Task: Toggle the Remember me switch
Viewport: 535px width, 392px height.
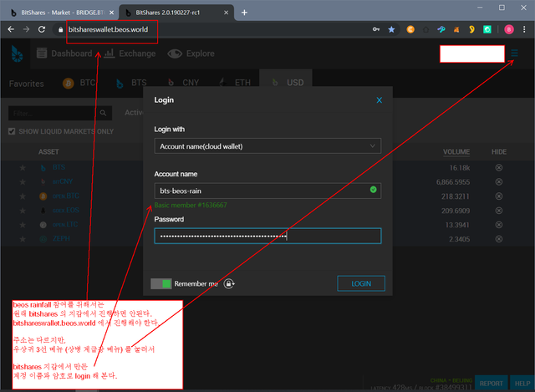Action: tap(161, 283)
